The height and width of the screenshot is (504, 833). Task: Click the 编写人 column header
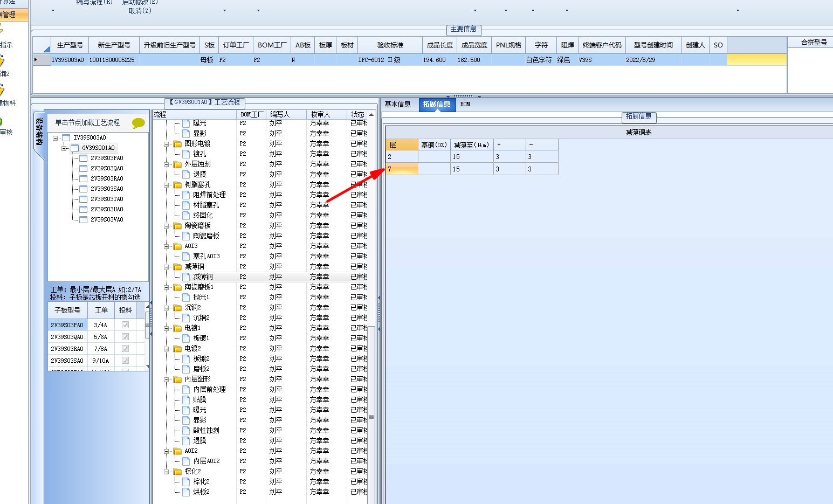coord(286,115)
